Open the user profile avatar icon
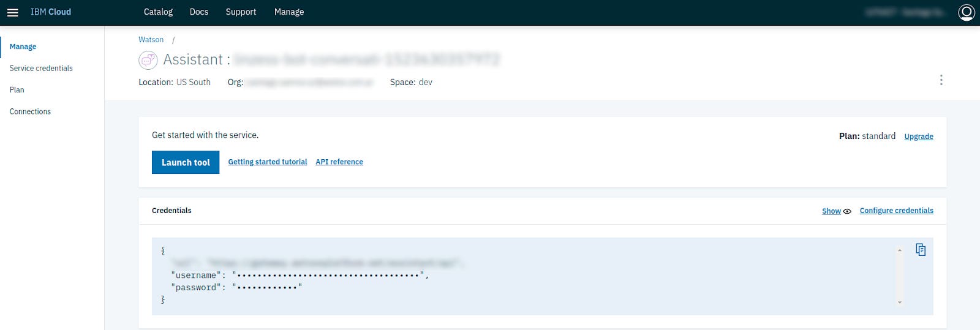 coord(967,12)
